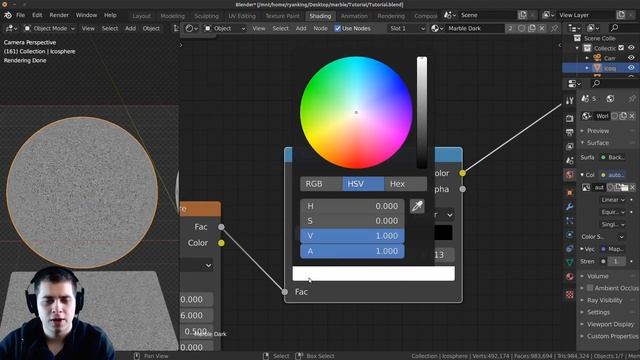
Task: Open the Blender logo menu
Action: (x=8, y=15)
